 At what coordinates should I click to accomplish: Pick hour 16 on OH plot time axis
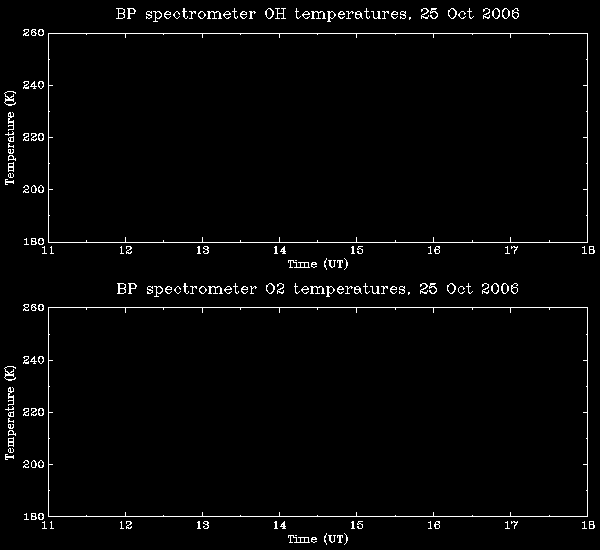[x=434, y=250]
